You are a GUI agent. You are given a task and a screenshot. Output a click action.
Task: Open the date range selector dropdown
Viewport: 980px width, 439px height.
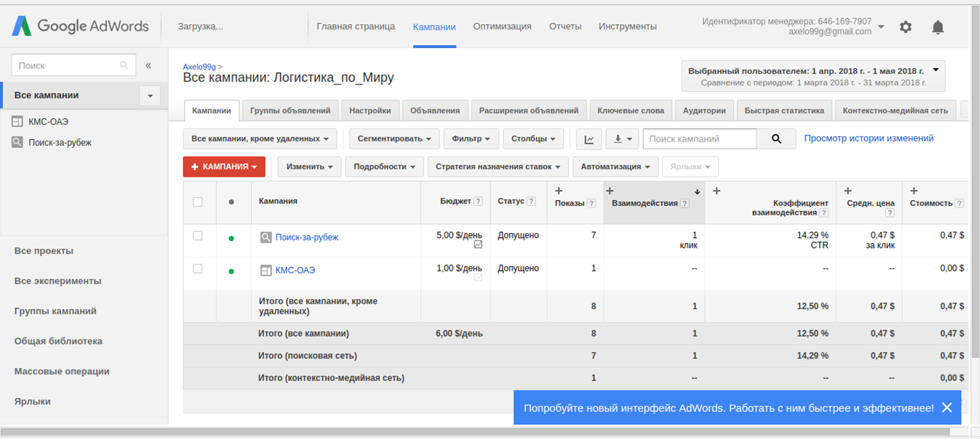coord(813,76)
